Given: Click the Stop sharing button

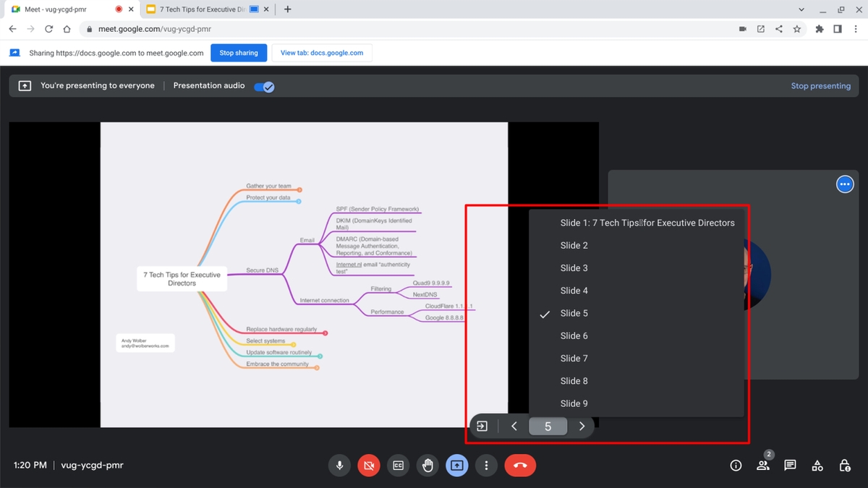Looking at the screenshot, I should pos(239,53).
